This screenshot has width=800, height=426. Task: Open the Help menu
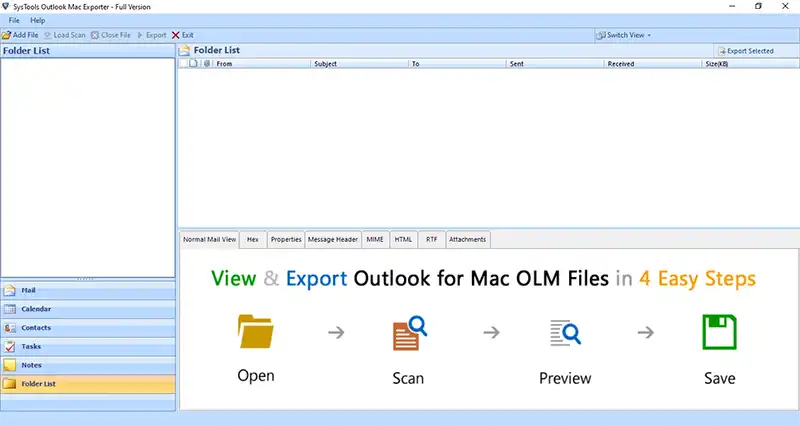coord(38,20)
